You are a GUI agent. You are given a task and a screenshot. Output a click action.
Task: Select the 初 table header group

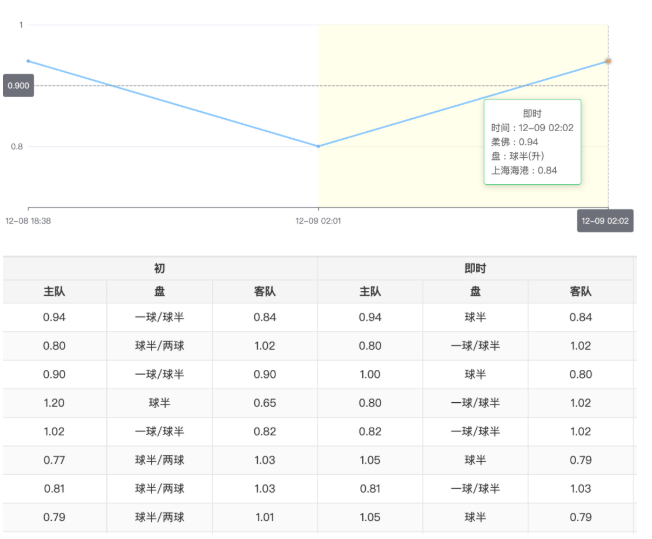(x=160, y=269)
